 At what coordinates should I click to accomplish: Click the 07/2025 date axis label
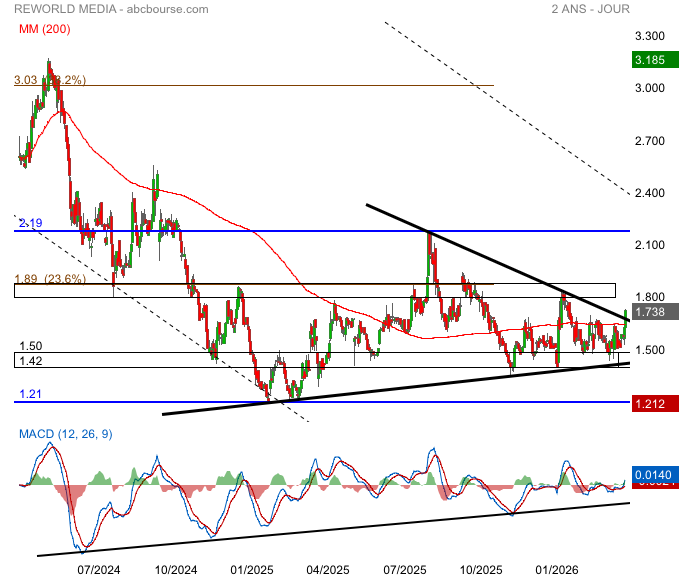(x=405, y=570)
